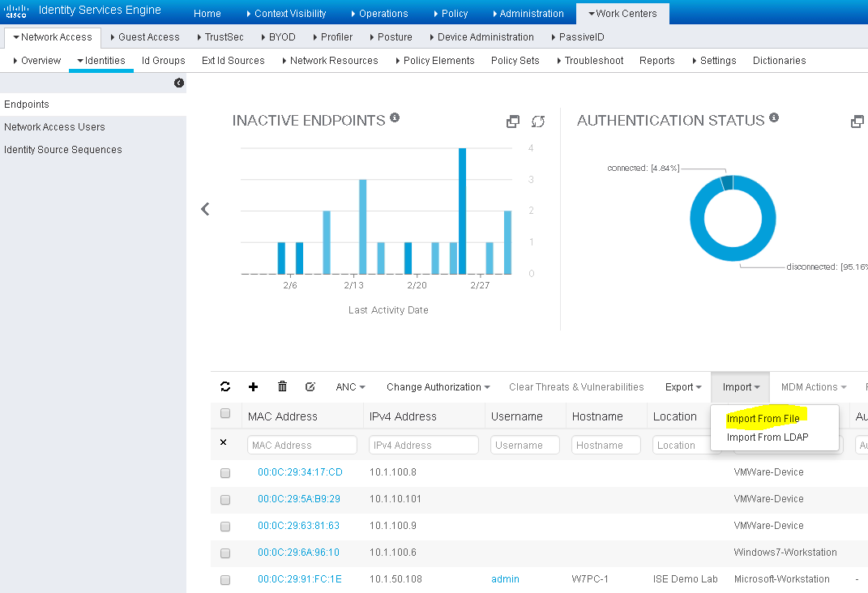
Task: Focus the IPv4 Address filter field
Action: [424, 446]
